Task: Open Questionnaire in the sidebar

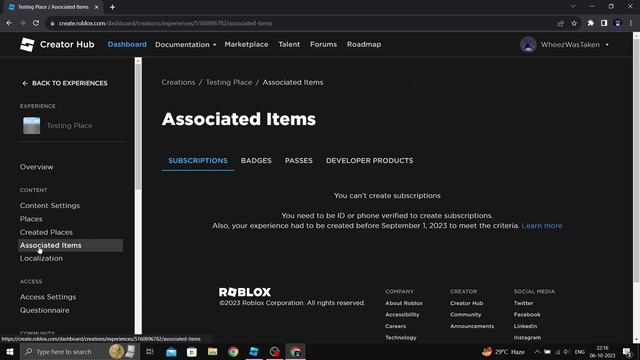Action: coord(44,310)
